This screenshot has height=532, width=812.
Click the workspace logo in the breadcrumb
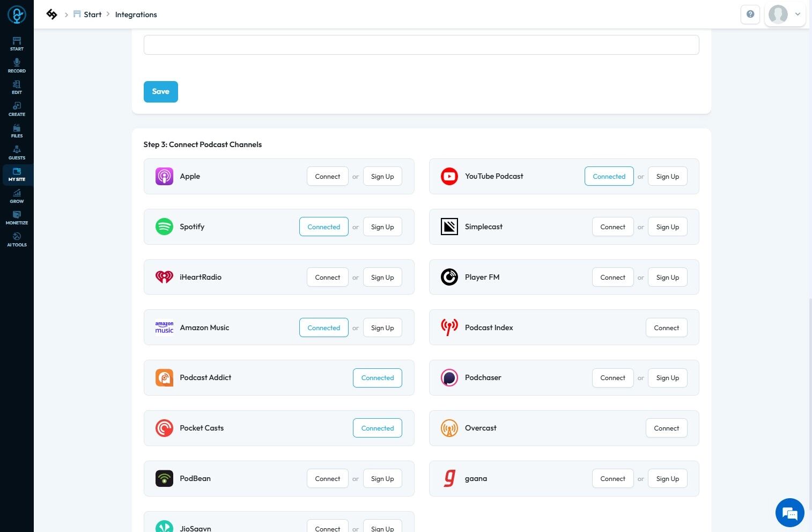pyautogui.click(x=51, y=14)
